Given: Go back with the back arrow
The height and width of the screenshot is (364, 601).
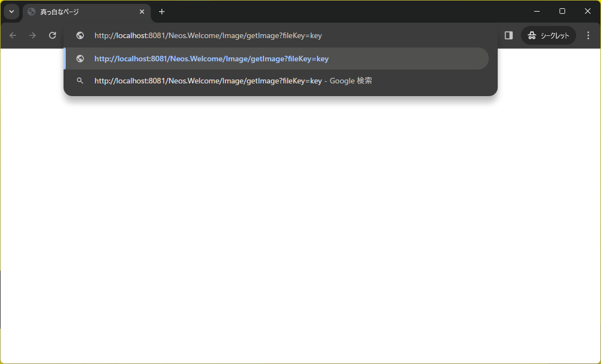Looking at the screenshot, I should pyautogui.click(x=13, y=35).
